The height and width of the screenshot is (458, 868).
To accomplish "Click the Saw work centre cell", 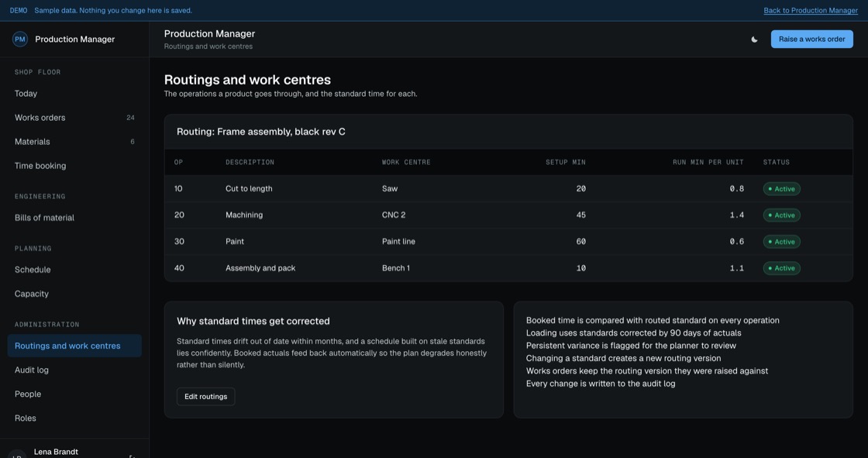I will [390, 188].
